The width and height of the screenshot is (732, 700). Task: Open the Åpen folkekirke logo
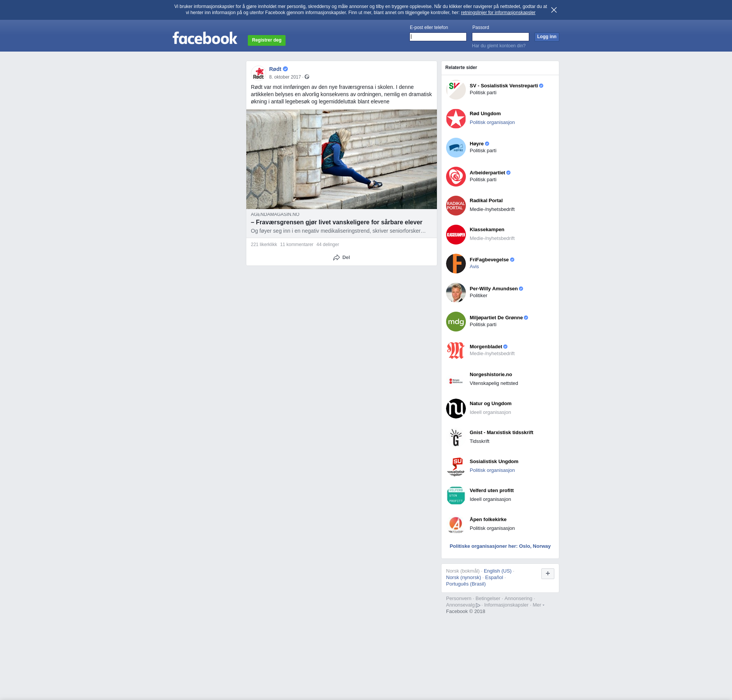point(456,525)
